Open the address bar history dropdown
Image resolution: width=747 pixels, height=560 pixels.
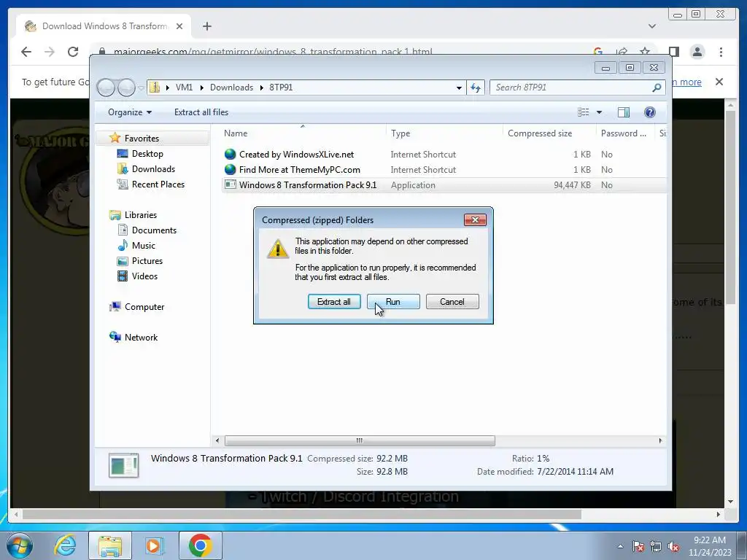tap(459, 87)
